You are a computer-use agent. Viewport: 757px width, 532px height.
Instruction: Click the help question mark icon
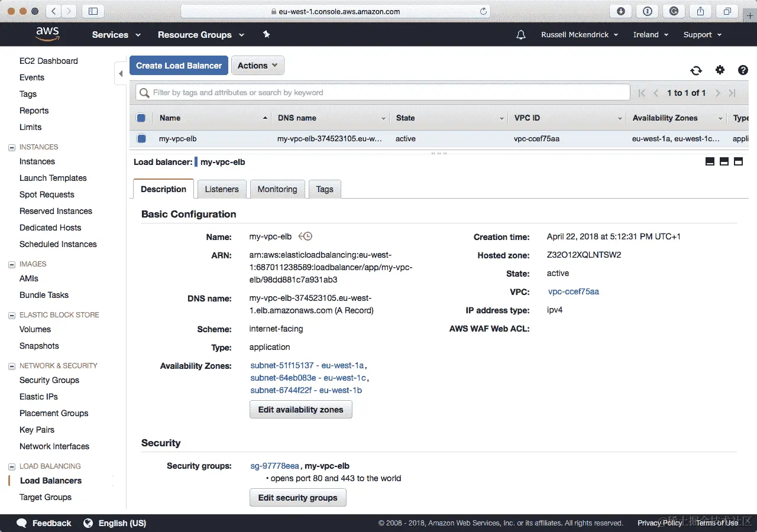tap(743, 70)
